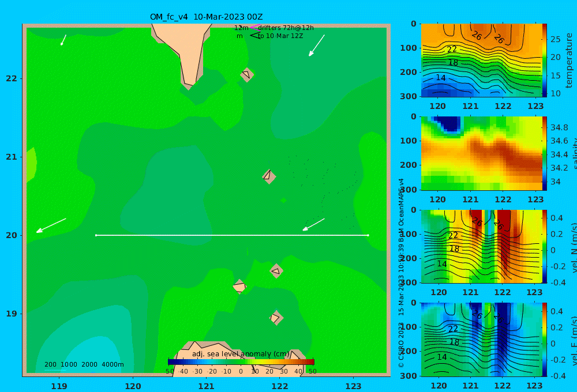Click the adj. sea level anomaly colorbar
Viewport: 577px width, 392px height.
pyautogui.click(x=241, y=362)
